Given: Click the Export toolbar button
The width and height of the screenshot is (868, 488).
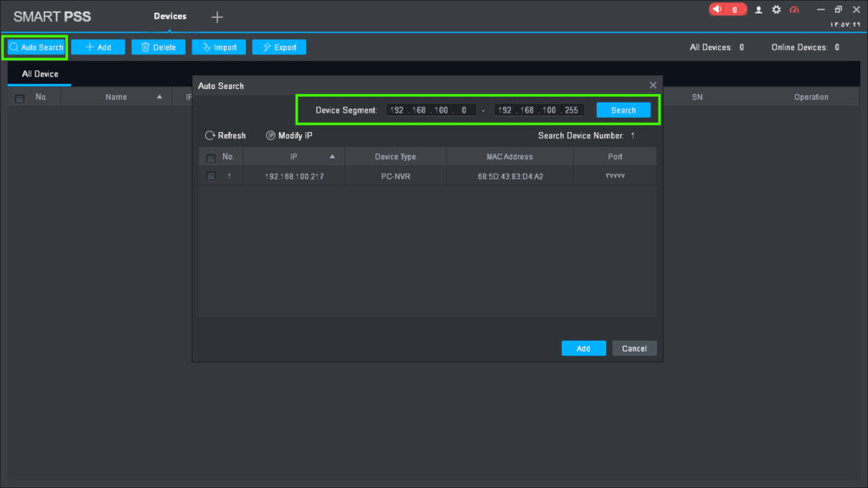Looking at the screenshot, I should click(x=279, y=47).
